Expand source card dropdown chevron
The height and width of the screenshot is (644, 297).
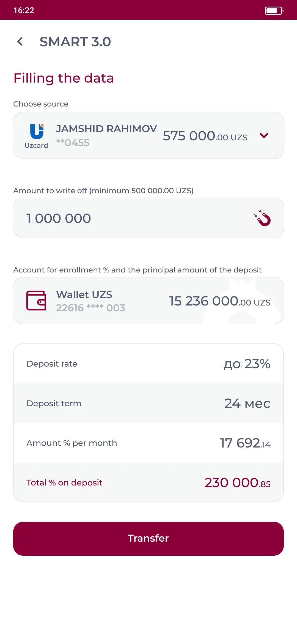click(x=264, y=135)
